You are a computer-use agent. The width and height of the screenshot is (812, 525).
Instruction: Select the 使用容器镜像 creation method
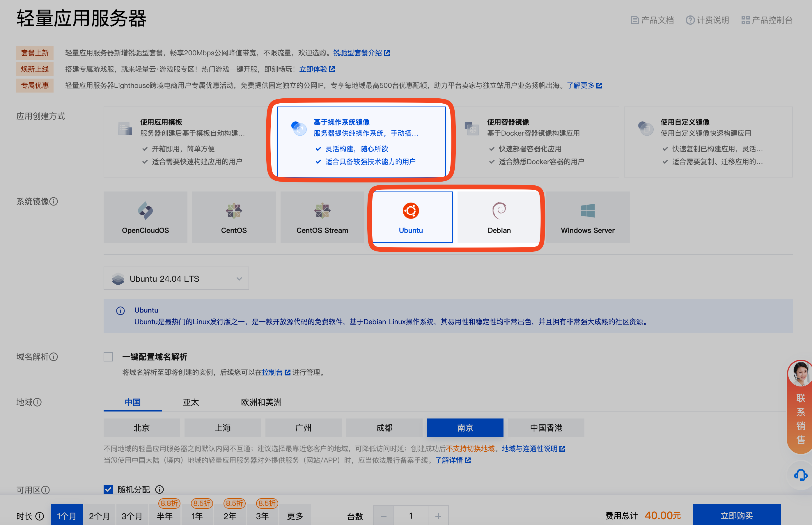[535, 141]
